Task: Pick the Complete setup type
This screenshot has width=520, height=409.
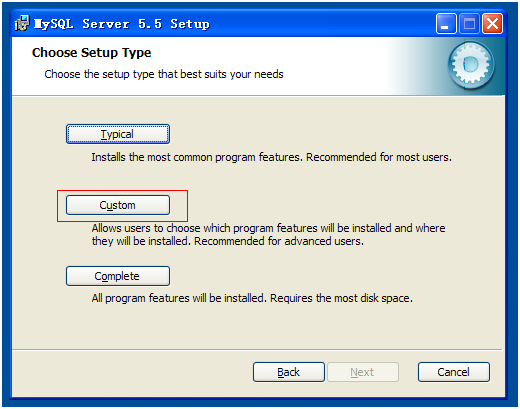Action: 118,276
